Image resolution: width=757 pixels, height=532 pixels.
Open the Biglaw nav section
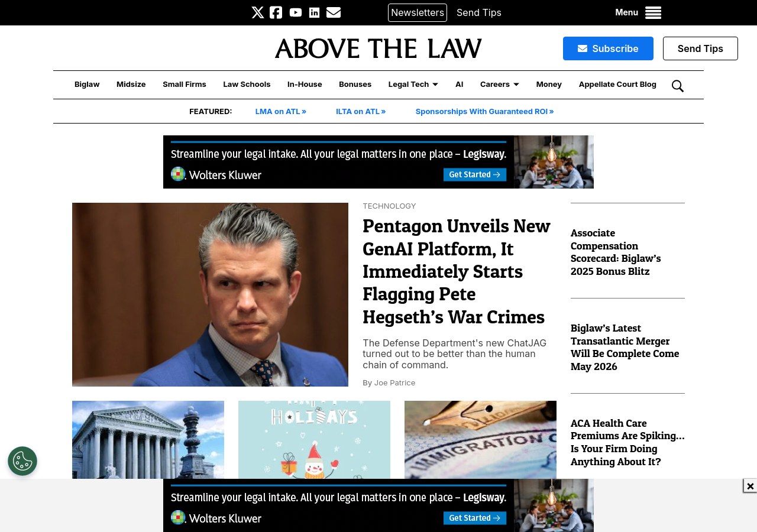point(87,85)
